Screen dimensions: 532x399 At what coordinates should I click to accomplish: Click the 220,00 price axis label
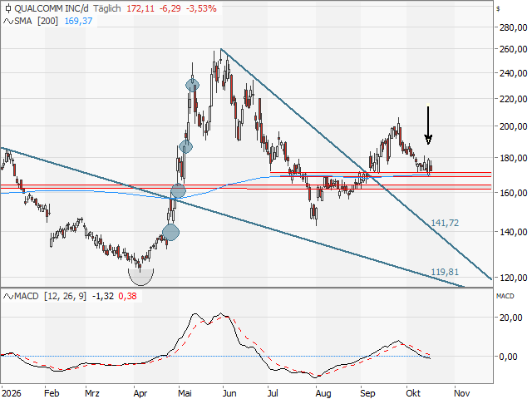pyautogui.click(x=514, y=99)
